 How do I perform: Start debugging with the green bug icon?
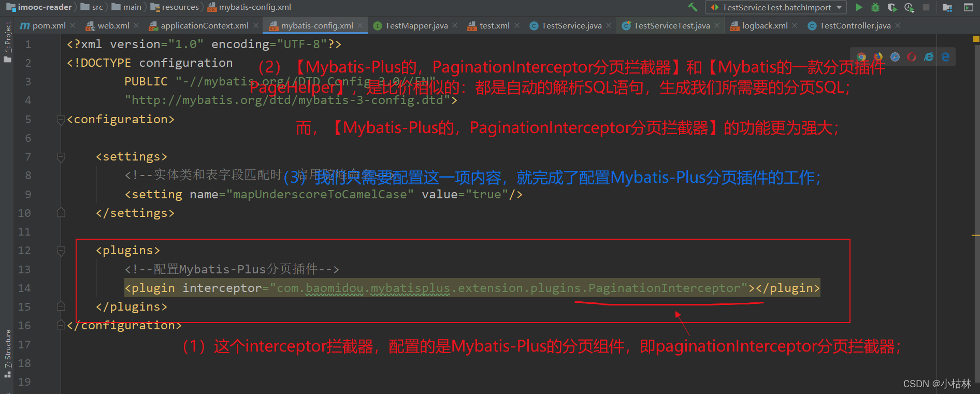875,7
